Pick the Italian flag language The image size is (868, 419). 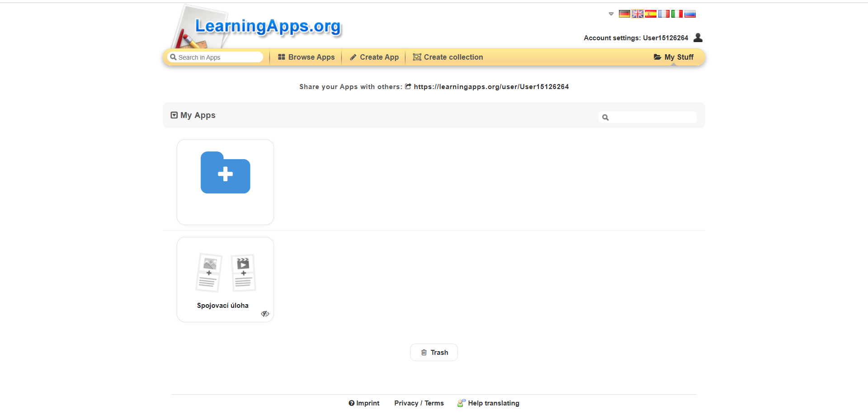[677, 14]
